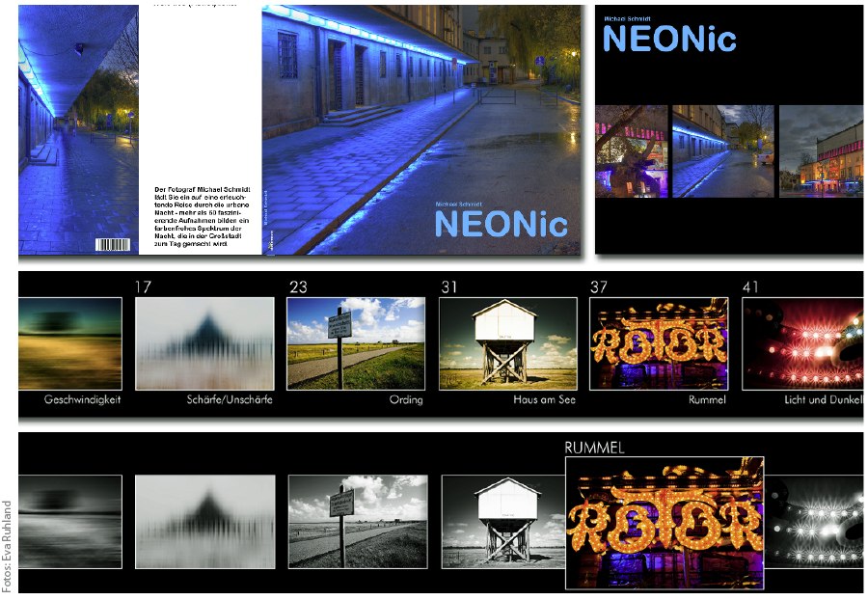Open the Schärfe/Unschärfe color thumbnail
The height and width of the screenshot is (600, 868).
pos(204,343)
